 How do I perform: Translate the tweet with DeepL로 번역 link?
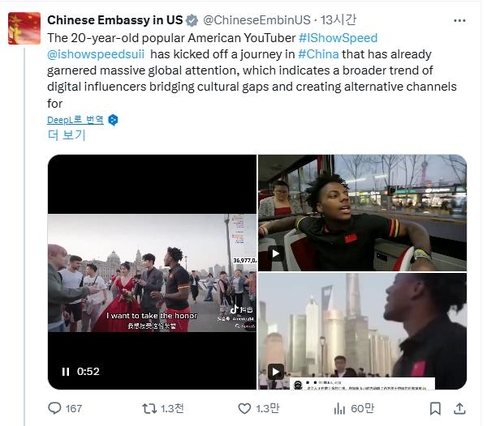75,120
